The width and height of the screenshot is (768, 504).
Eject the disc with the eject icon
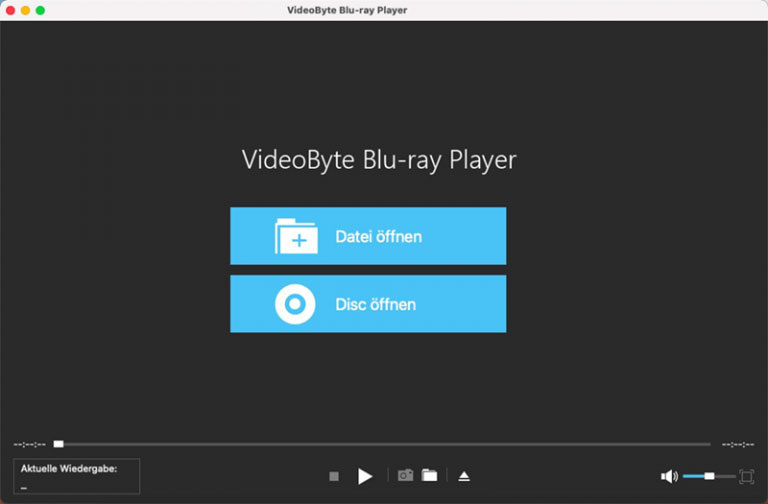464,476
